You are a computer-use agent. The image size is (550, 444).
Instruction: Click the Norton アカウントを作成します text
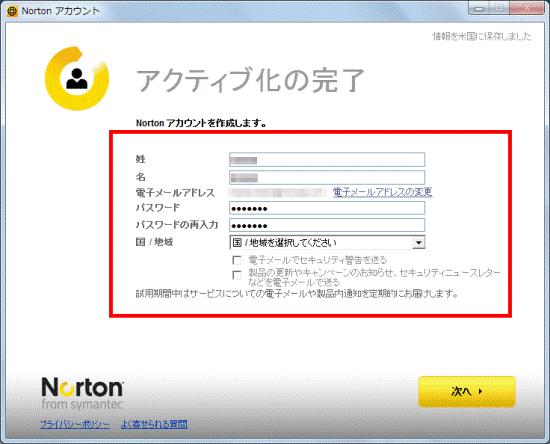coord(201,123)
